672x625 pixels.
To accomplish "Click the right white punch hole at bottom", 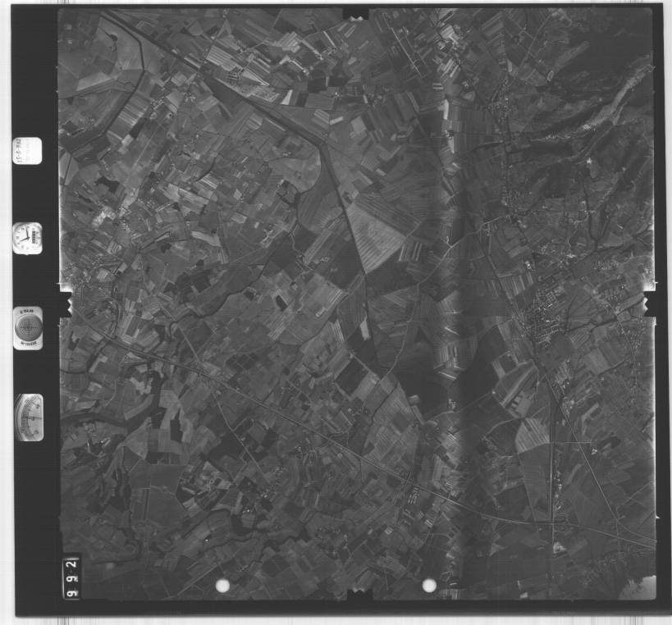I will tap(429, 585).
